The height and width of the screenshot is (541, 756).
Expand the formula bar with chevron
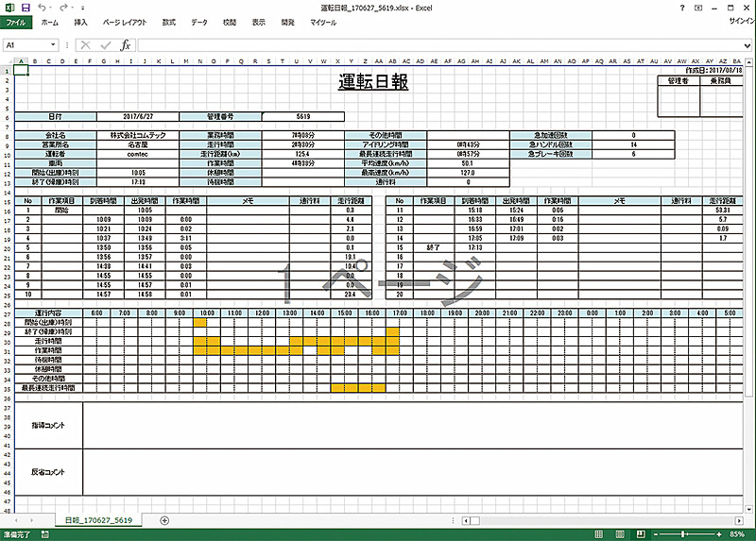[747, 45]
